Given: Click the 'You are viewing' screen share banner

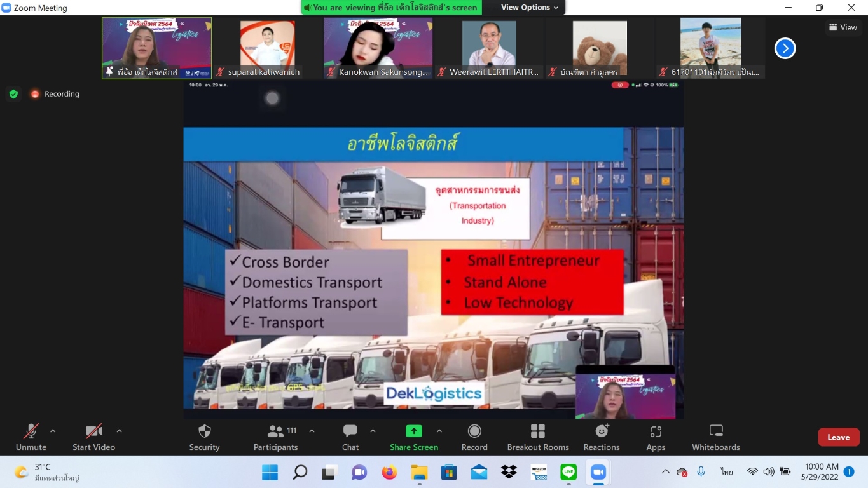Looking at the screenshot, I should click(x=391, y=8).
